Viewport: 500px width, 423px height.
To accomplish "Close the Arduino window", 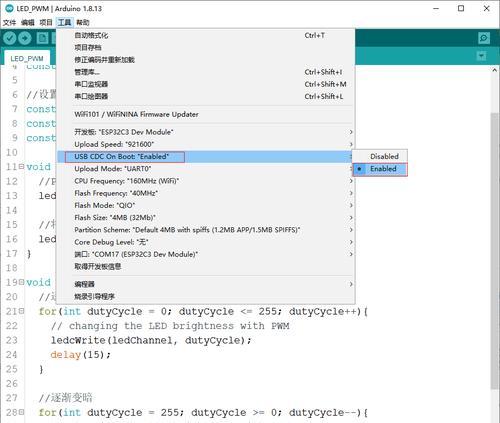I will (x=486, y=9).
